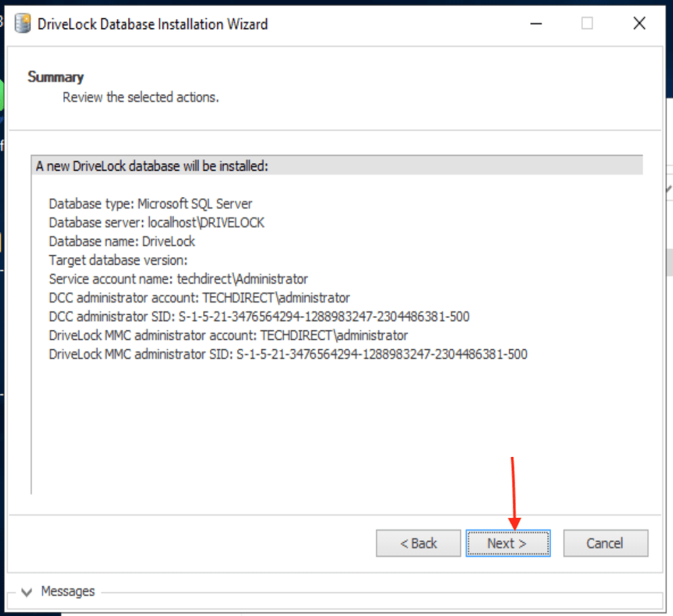Select the DriveLock MMC administrator SID line
Viewport: 673px width, 616px height.
pyautogui.click(x=288, y=354)
